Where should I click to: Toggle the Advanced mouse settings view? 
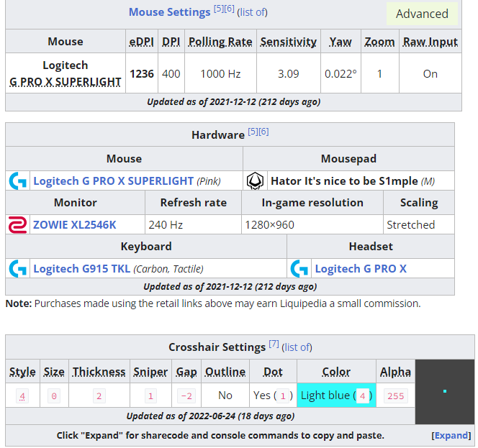(422, 14)
